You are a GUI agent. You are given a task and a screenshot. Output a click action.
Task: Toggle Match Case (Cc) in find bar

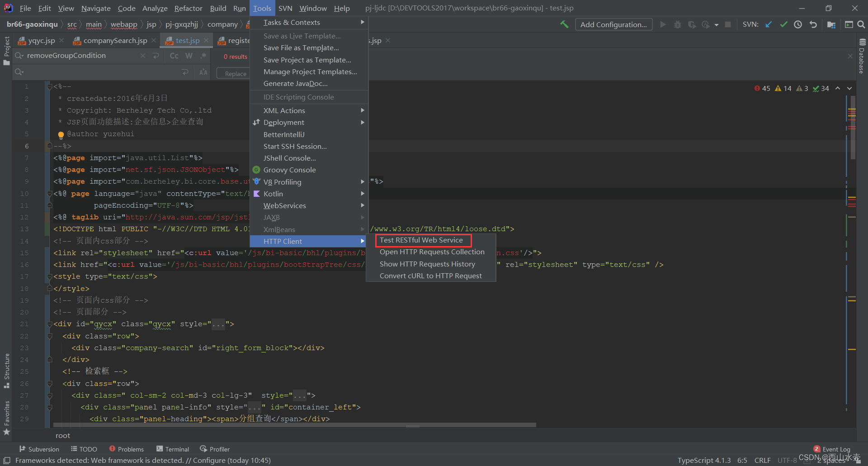[x=174, y=56]
